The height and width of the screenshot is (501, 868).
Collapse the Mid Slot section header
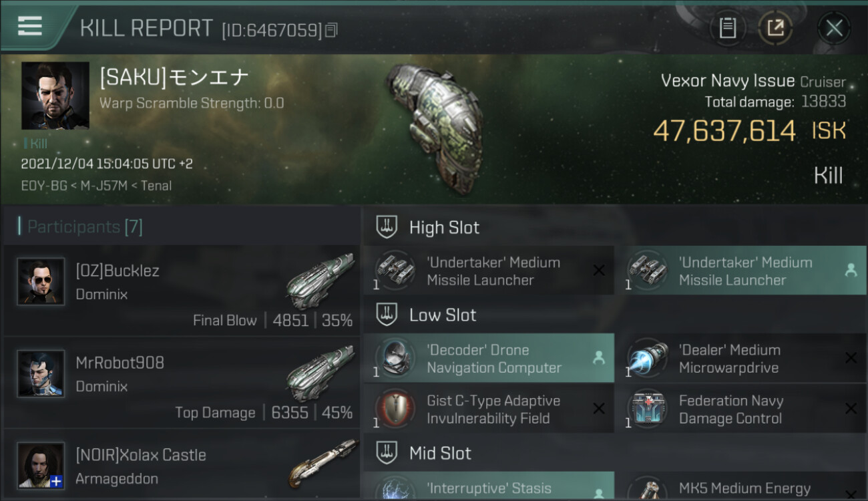615,454
